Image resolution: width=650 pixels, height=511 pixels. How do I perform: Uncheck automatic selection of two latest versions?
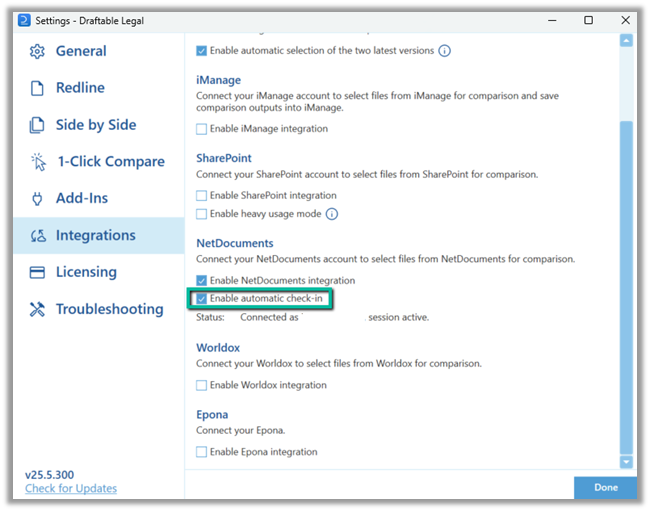pyautogui.click(x=201, y=51)
